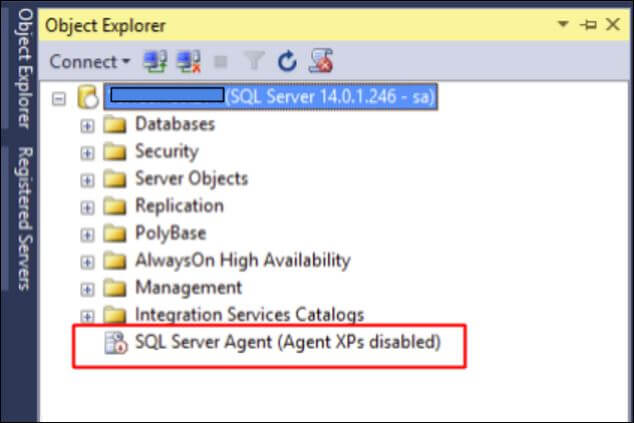Select Integration Services Catalogs text
Viewport: 634px width, 423px height.
point(249,315)
